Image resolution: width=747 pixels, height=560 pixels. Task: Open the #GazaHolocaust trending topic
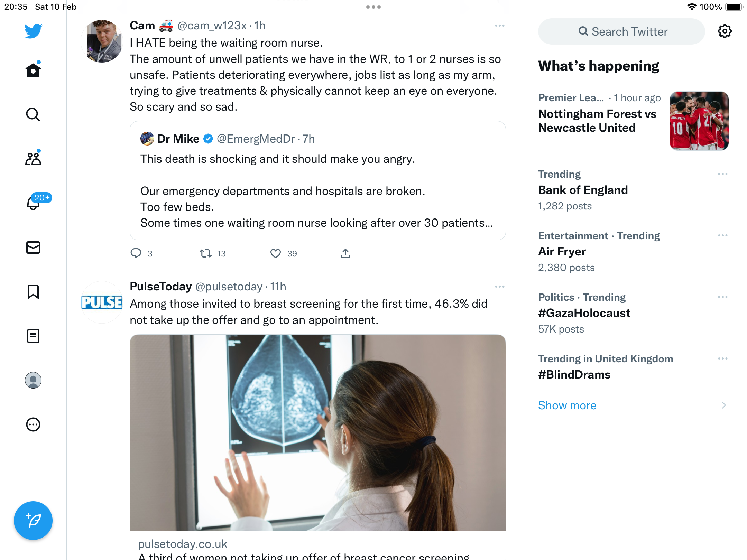584,313
